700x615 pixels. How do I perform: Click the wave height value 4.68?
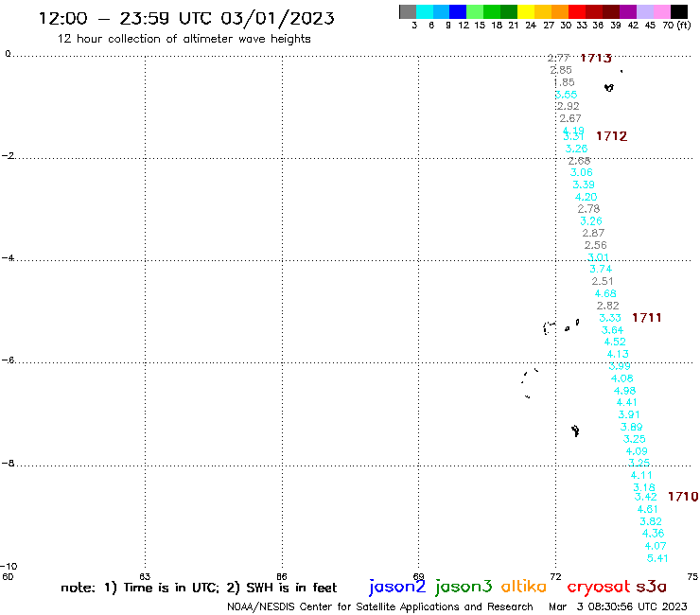(x=605, y=293)
